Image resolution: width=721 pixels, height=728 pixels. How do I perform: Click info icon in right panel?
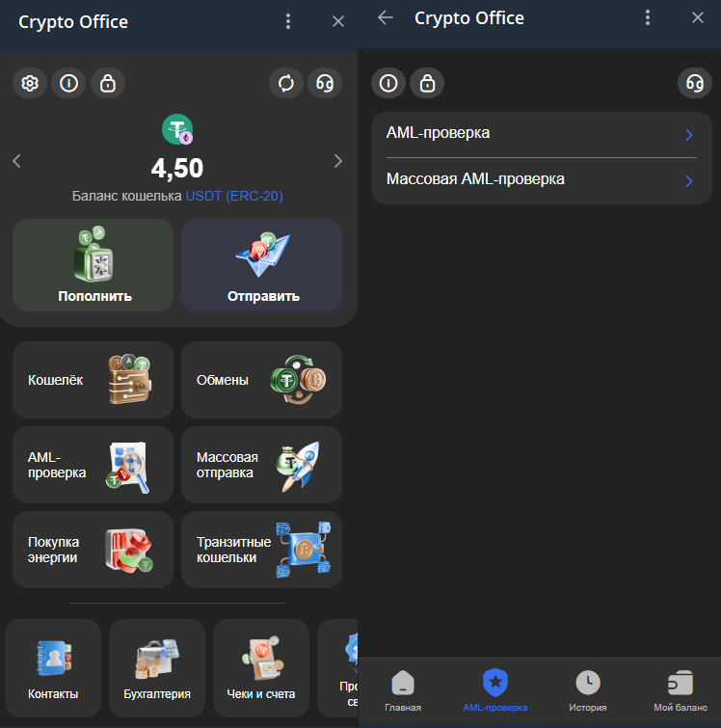click(x=388, y=84)
